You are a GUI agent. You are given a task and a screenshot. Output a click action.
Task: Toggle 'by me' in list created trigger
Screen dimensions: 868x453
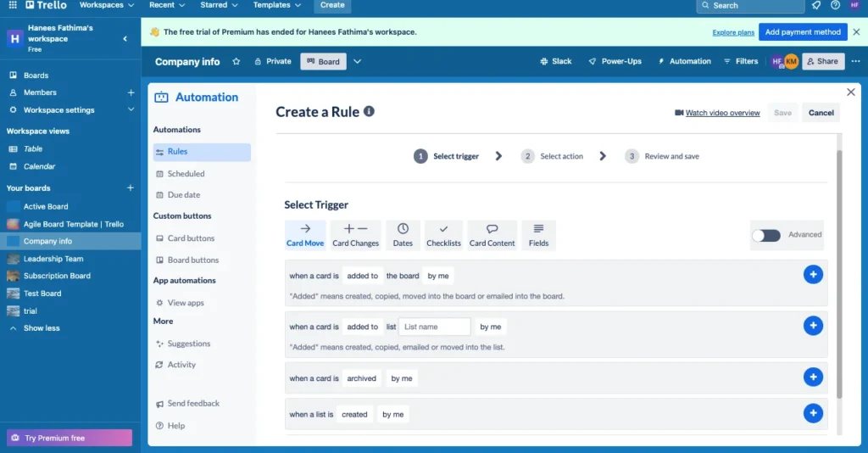click(393, 414)
